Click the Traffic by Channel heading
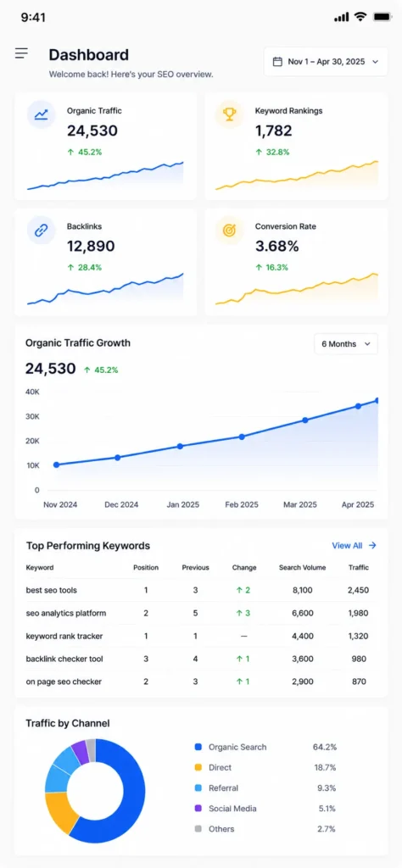402x868 pixels. coord(68,723)
